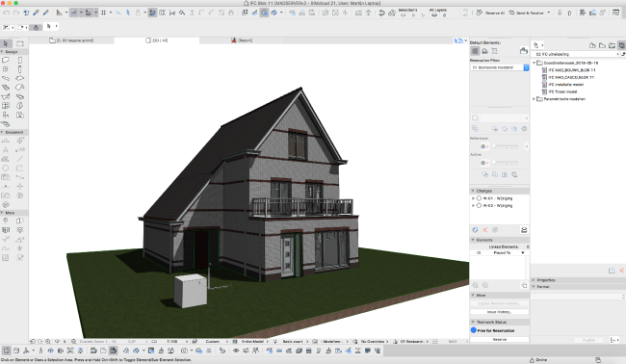Adjust the Active transparency slider
Screen dimensions: 626x364
(505, 163)
